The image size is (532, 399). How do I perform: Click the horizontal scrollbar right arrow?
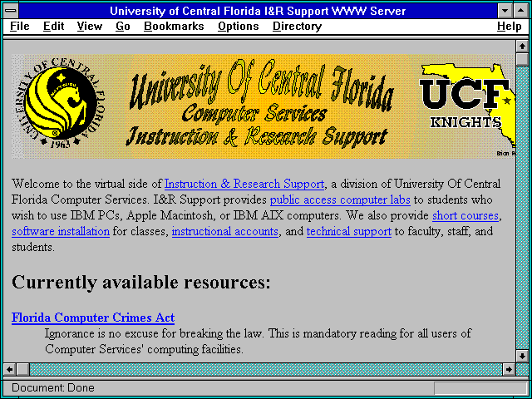point(509,369)
